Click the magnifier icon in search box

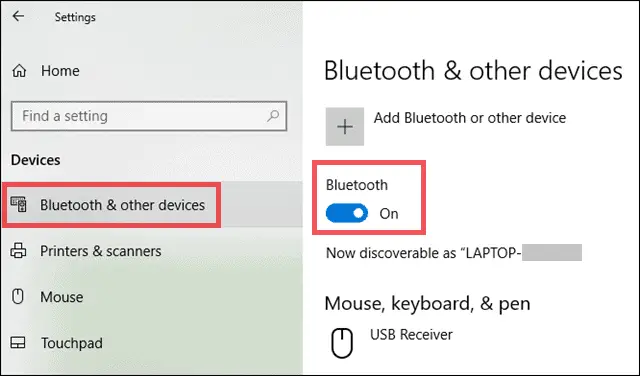coord(273,116)
